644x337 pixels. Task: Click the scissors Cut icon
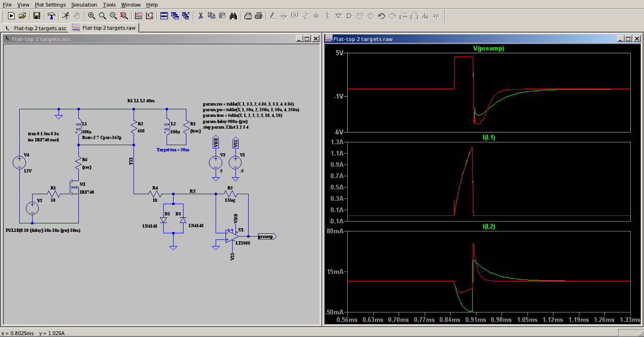pyautogui.click(x=201, y=16)
